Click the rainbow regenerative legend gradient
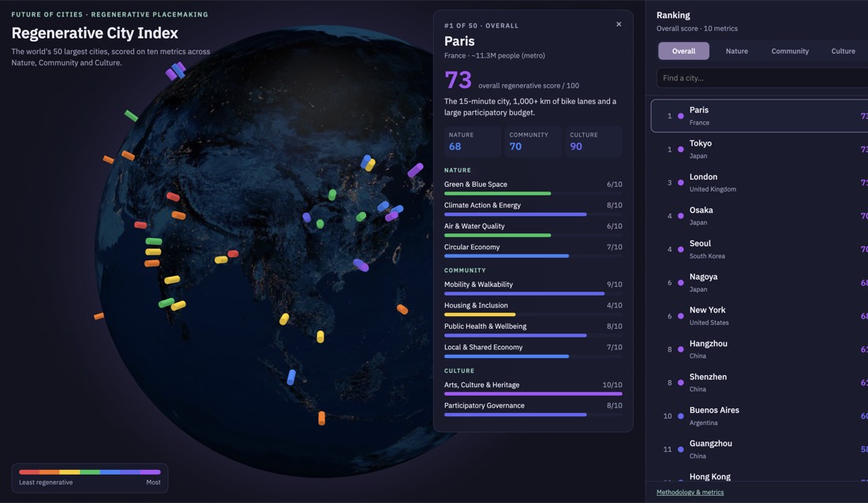This screenshot has height=503, width=868. tap(90, 472)
